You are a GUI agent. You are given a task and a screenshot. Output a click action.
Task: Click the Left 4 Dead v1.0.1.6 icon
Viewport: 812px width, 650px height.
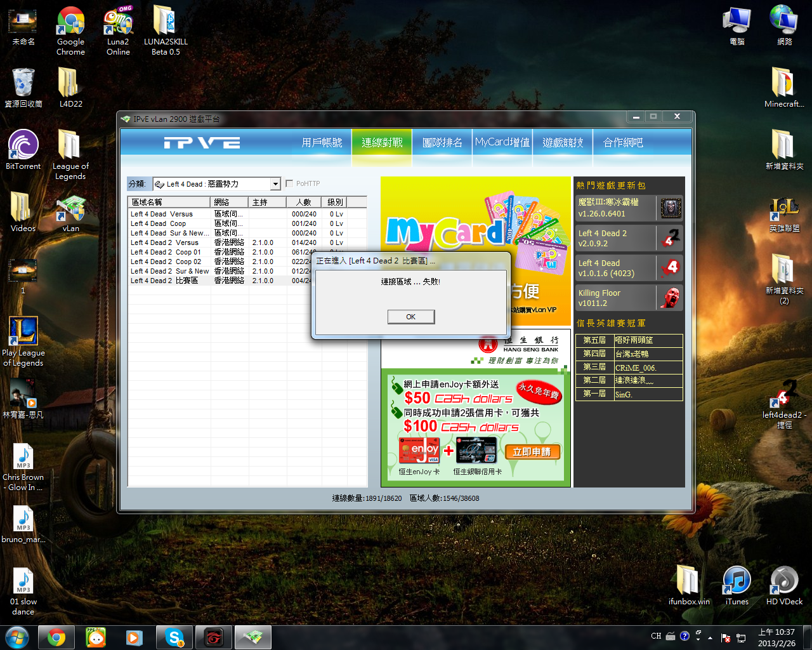[x=671, y=268]
